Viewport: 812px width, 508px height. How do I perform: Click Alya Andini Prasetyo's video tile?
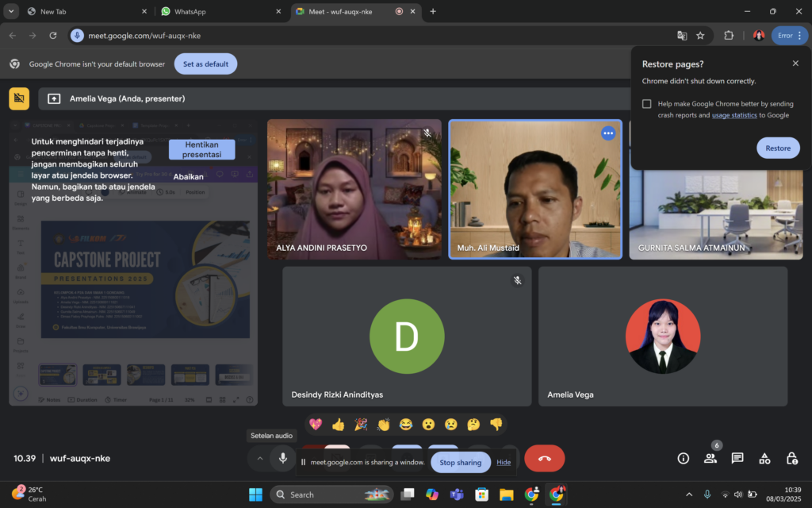click(354, 189)
